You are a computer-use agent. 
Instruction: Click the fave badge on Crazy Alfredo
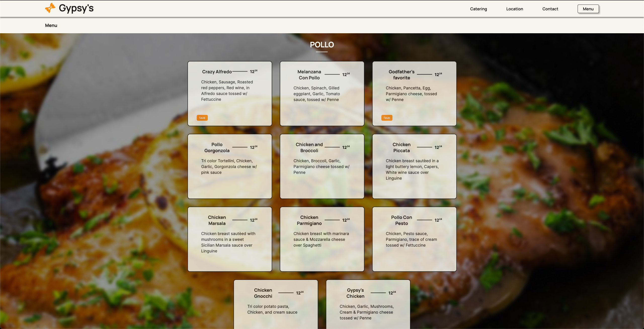click(x=202, y=118)
